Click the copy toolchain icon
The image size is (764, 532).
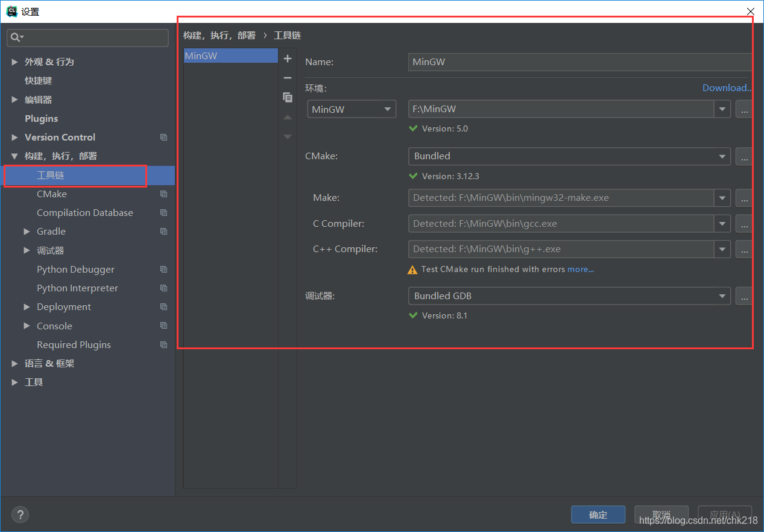[x=288, y=97]
